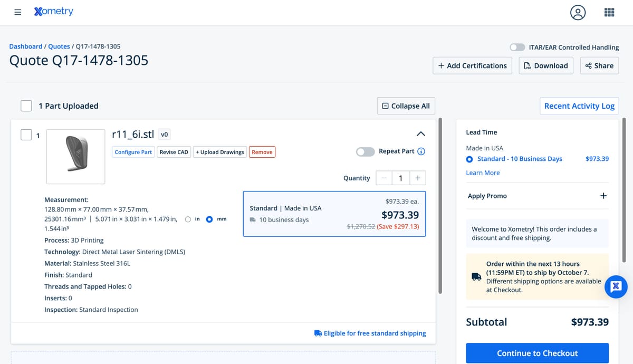Open the r11_6i.stl part thumbnail
This screenshot has width=633, height=364.
coord(75,156)
